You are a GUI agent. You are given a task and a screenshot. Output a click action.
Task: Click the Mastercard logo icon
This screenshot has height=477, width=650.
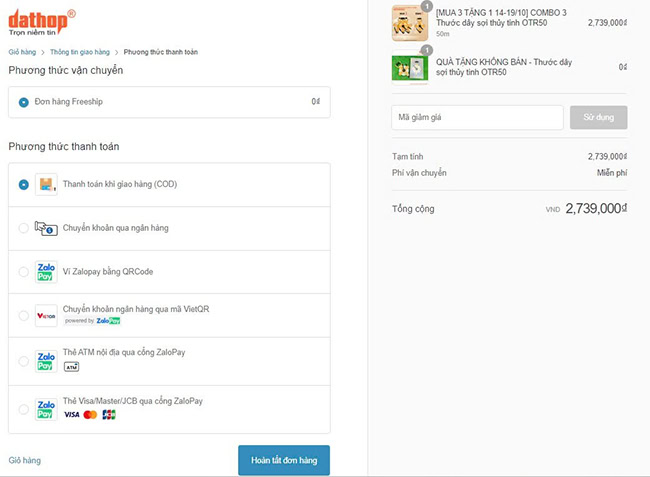pos(90,414)
